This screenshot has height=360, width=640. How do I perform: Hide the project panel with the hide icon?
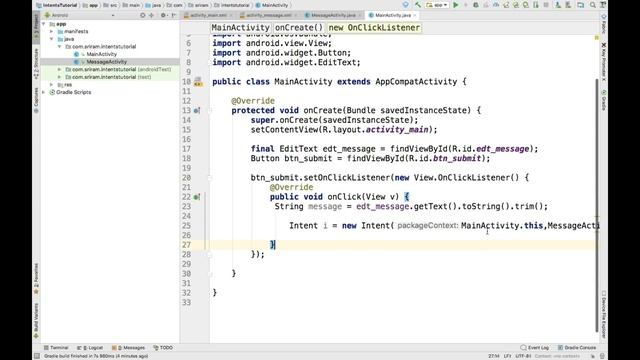click(174, 15)
